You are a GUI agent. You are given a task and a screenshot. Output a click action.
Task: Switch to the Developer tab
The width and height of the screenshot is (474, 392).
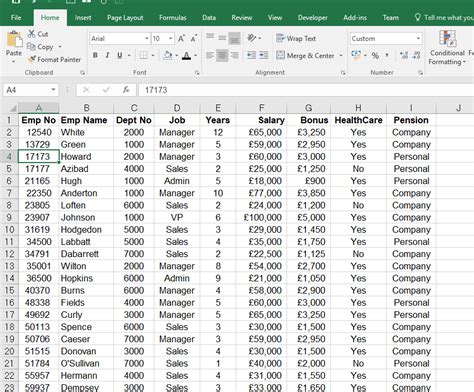[313, 18]
